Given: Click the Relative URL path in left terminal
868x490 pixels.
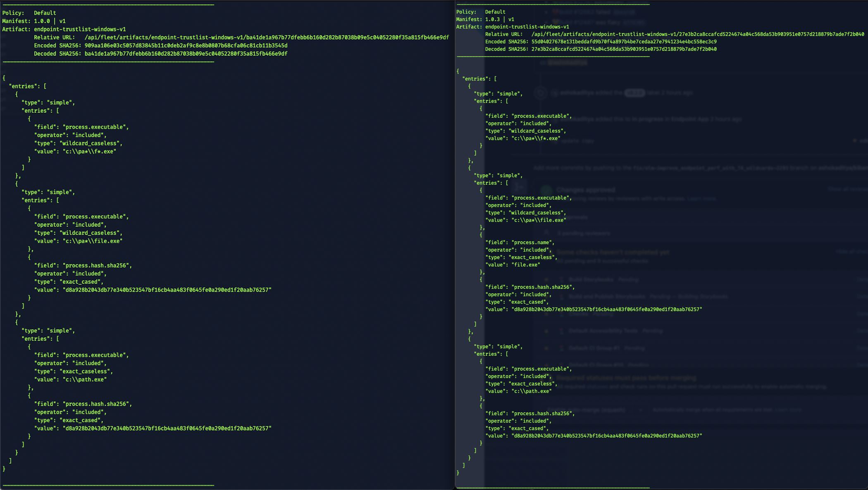Looking at the screenshot, I should tap(266, 37).
